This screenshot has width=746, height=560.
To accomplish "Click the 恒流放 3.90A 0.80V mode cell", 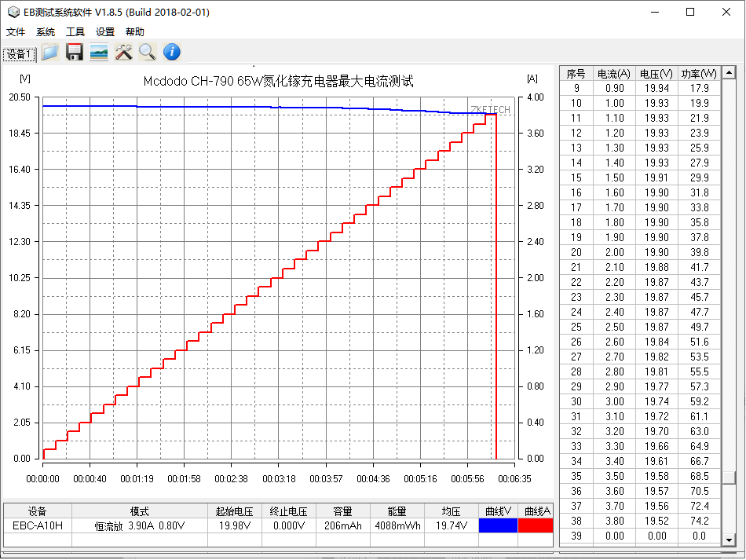I will point(140,525).
